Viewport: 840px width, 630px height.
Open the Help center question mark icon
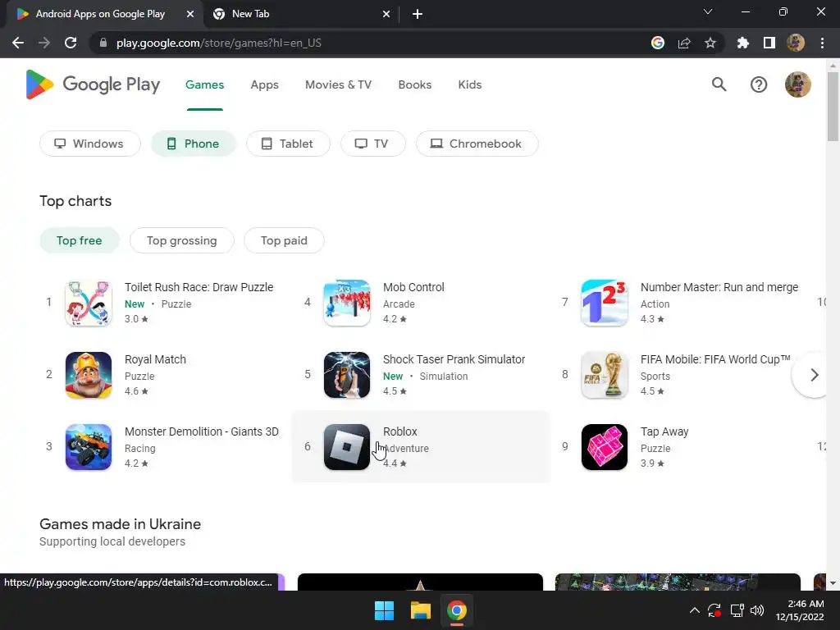759,84
